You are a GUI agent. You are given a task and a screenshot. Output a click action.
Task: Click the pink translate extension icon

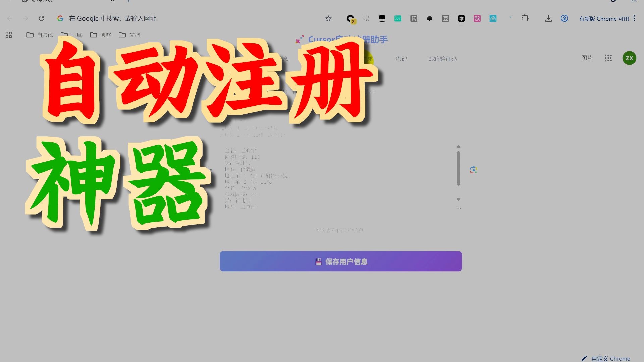pyautogui.click(x=477, y=19)
